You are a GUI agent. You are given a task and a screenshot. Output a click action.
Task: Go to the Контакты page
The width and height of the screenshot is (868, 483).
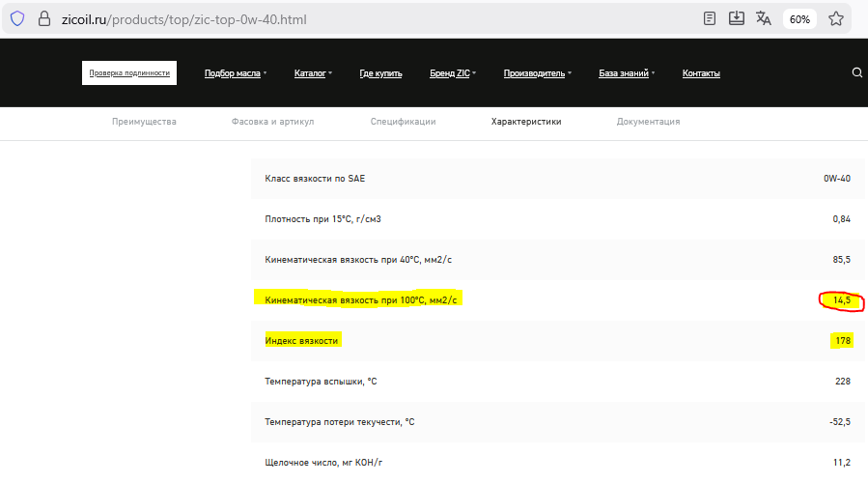(x=701, y=73)
